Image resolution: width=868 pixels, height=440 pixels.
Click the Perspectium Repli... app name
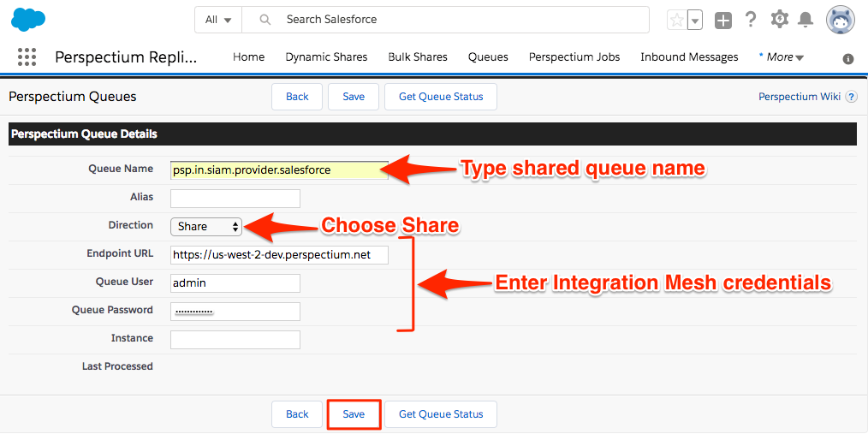tap(126, 57)
